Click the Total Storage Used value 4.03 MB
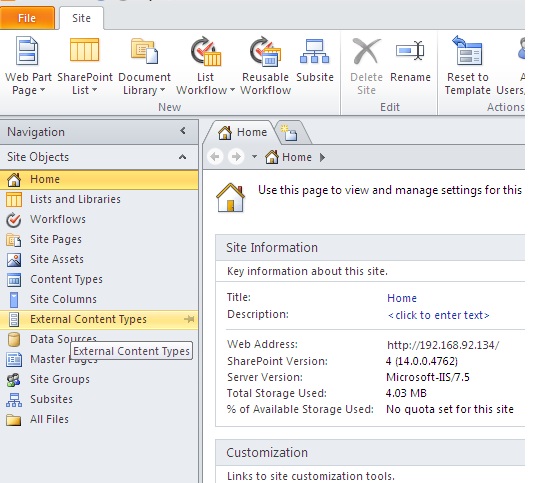The height and width of the screenshot is (483, 541). (x=406, y=393)
